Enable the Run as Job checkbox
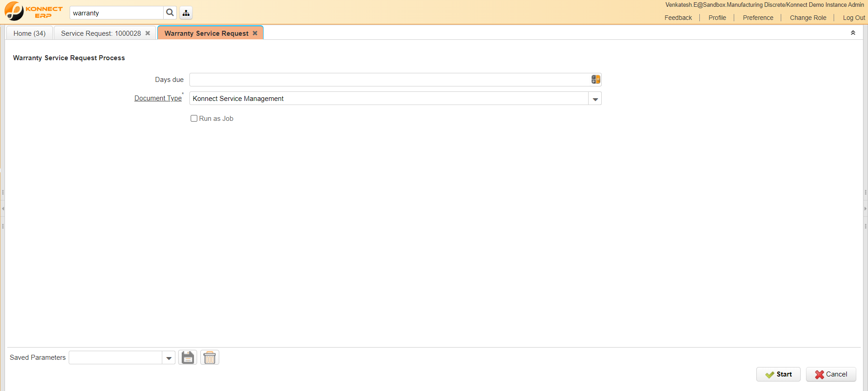Image resolution: width=868 pixels, height=391 pixels. [194, 119]
